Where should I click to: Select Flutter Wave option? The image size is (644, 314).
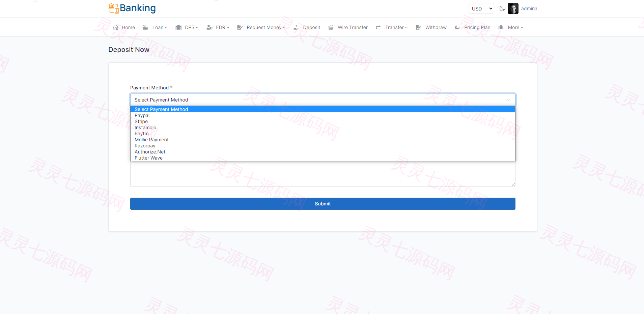point(323,158)
